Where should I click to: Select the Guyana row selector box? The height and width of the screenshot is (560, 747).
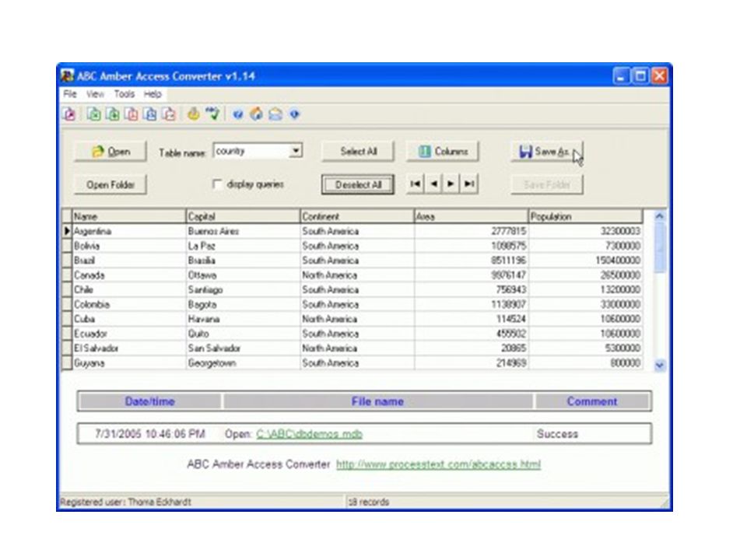(67, 363)
